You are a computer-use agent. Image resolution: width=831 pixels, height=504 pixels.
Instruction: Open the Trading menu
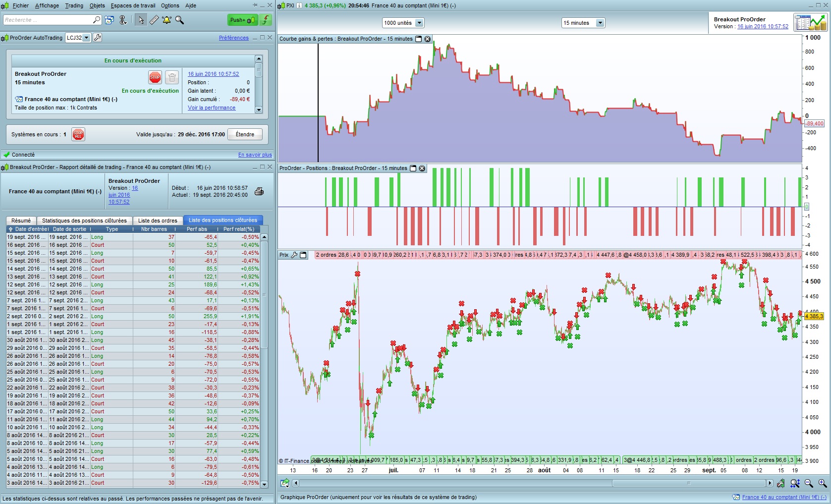coord(74,5)
